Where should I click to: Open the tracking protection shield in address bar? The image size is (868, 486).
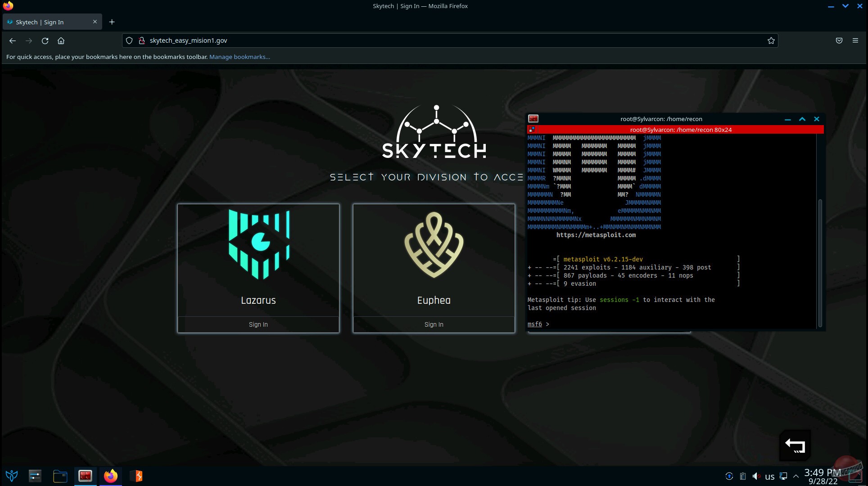pyautogui.click(x=129, y=40)
